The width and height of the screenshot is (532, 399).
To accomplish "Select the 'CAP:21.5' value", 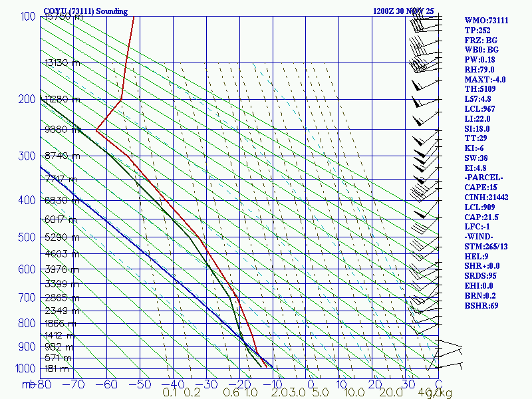I will tap(481, 217).
